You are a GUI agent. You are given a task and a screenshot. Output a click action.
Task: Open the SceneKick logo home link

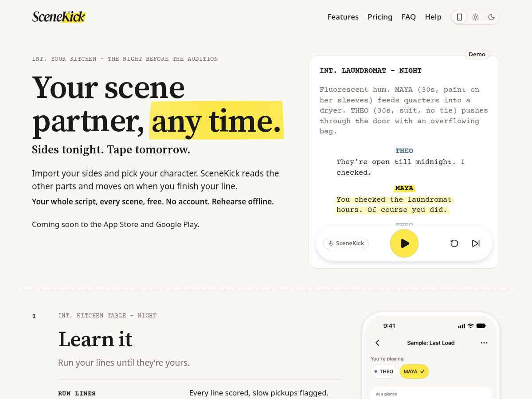click(x=59, y=17)
